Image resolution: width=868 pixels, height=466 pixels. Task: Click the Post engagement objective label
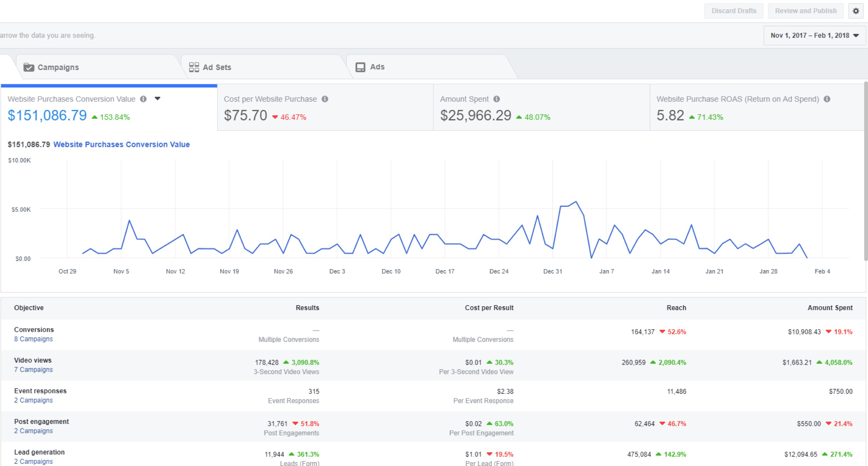41,422
